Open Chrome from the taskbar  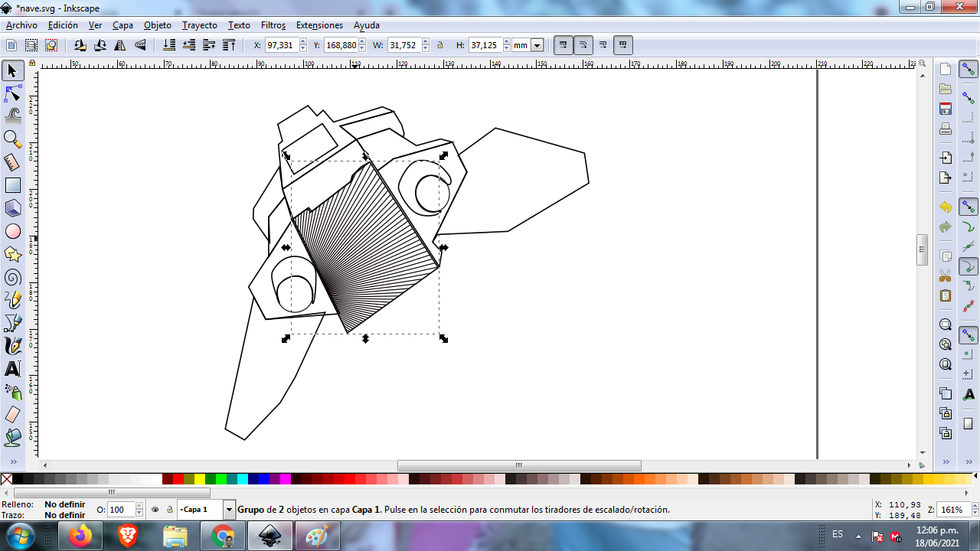224,536
